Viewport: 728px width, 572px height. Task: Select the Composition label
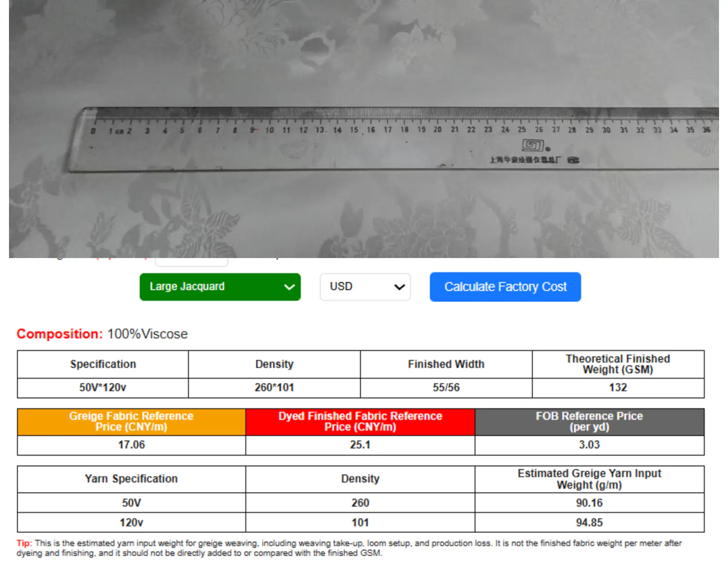click(x=60, y=334)
